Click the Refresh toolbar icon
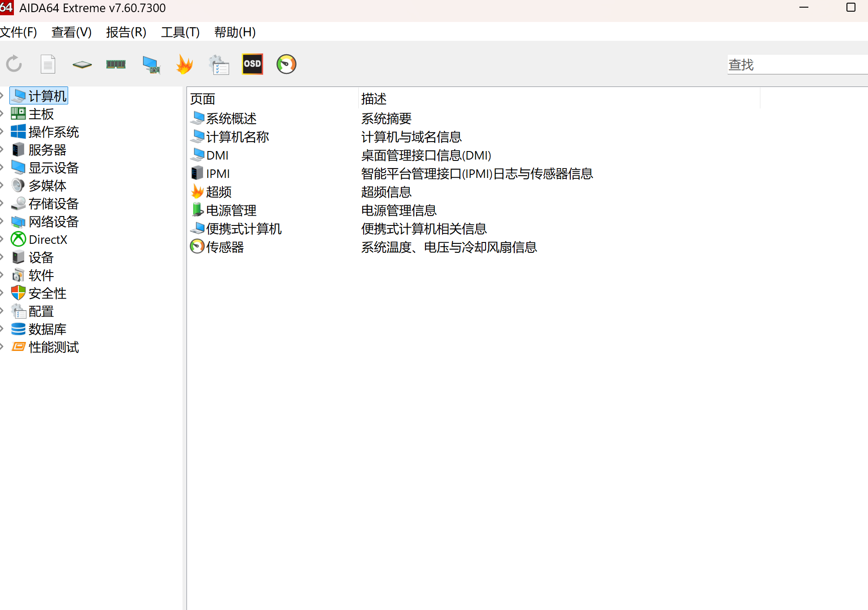 [14, 64]
